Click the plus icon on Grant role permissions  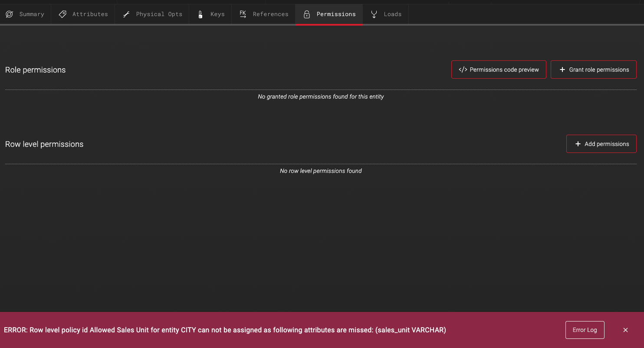pyautogui.click(x=562, y=70)
